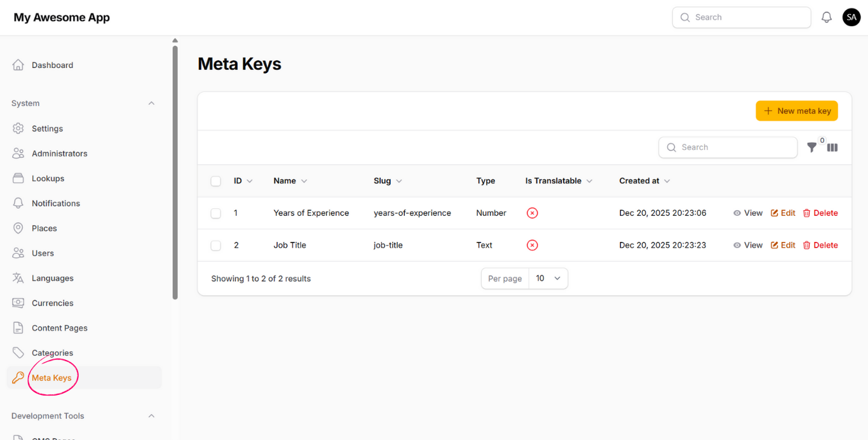Go to Content Pages in sidebar
The height and width of the screenshot is (440, 868).
pos(59,328)
